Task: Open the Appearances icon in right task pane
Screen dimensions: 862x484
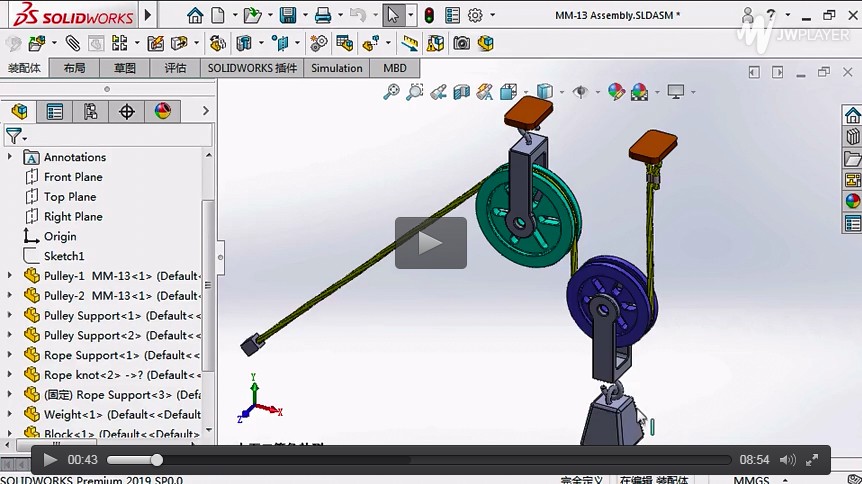Action: 852,200
